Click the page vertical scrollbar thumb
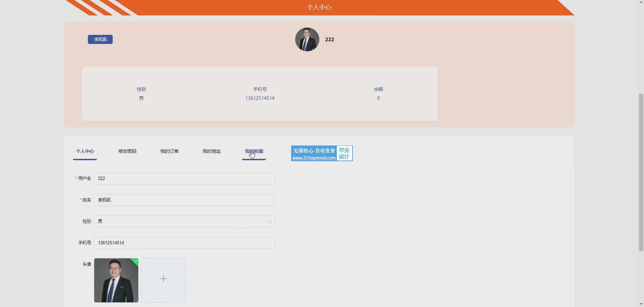Screen dimensions: 644x307 coord(641,172)
